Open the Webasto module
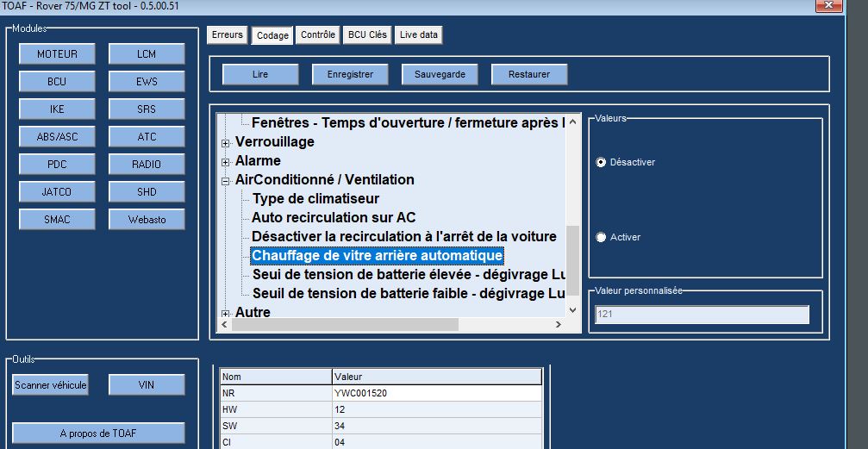Screen dimensions: 868x449 pos(147,219)
